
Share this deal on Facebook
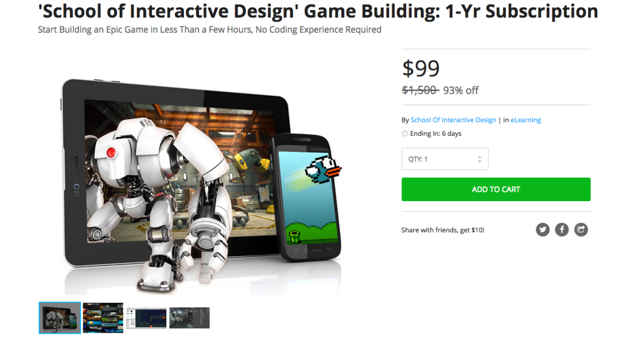[x=561, y=230]
